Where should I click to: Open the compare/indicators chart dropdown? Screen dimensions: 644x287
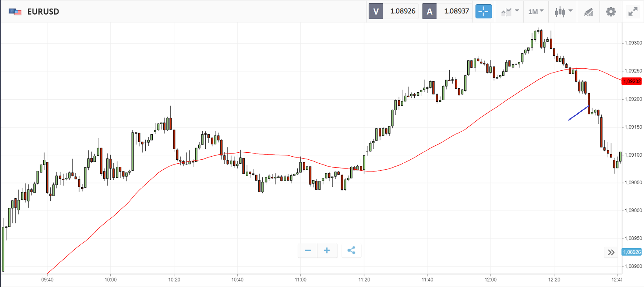[510, 11]
